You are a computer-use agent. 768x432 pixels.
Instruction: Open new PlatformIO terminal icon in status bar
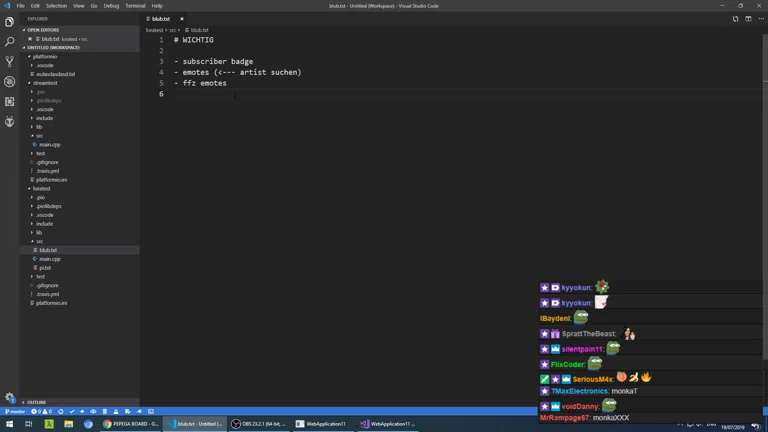click(x=151, y=411)
